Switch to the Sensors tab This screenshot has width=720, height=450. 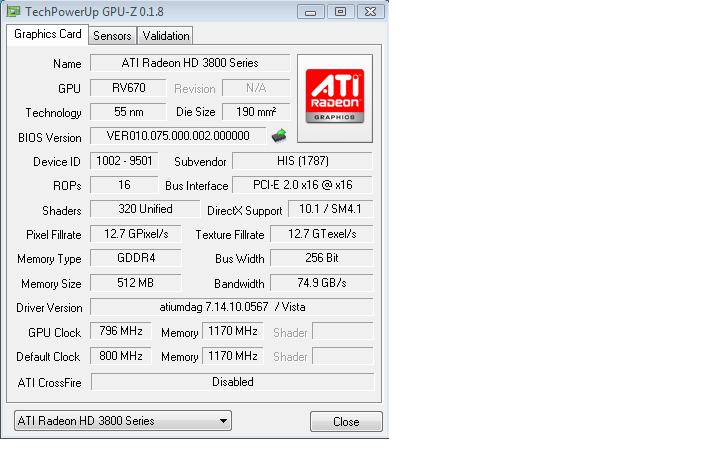point(112,35)
